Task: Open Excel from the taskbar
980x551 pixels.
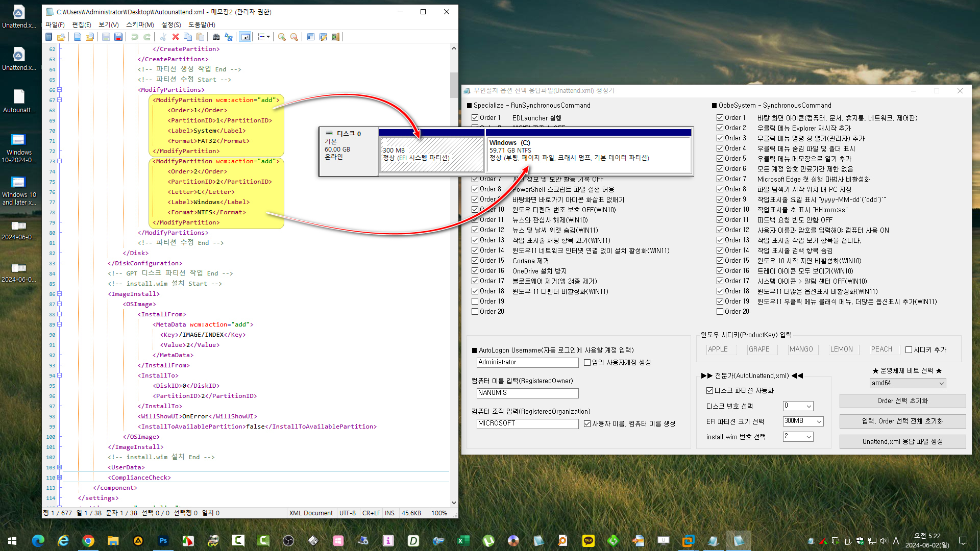Action: [463, 540]
